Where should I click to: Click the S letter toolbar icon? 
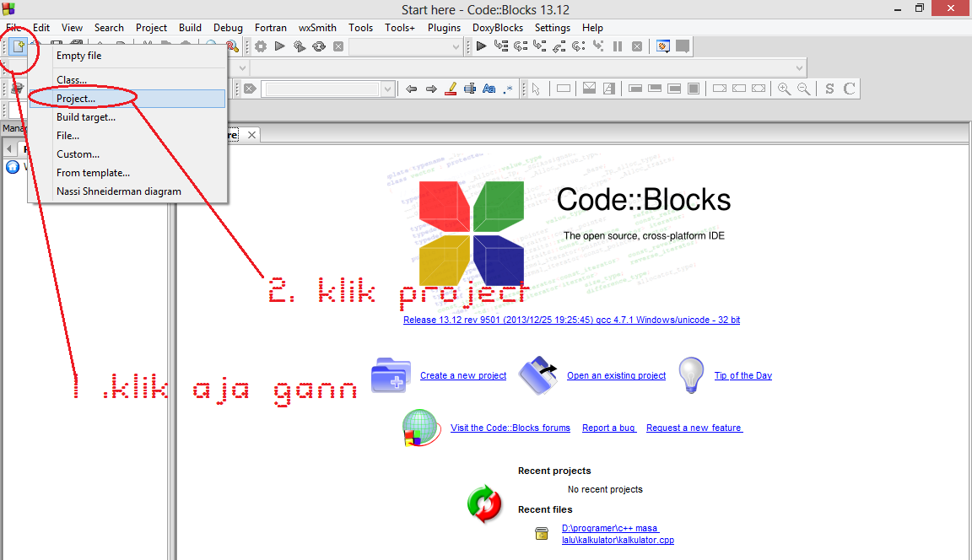pyautogui.click(x=829, y=89)
